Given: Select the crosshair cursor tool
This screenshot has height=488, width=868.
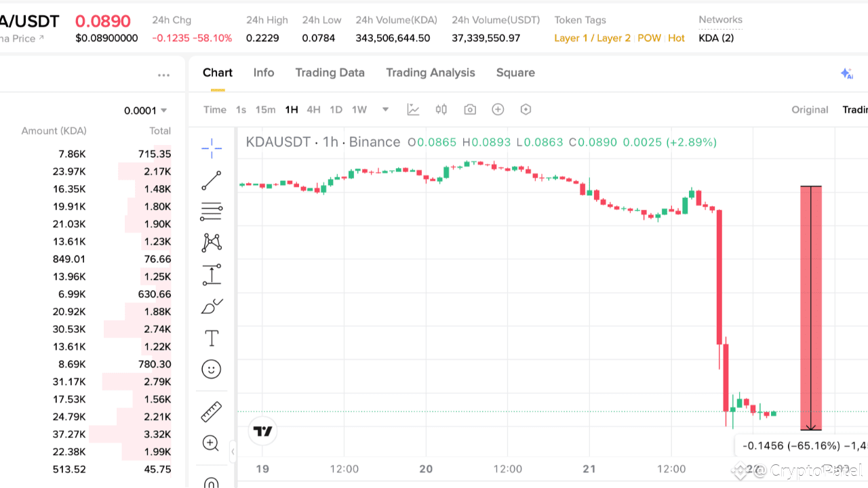Looking at the screenshot, I should click(x=212, y=148).
